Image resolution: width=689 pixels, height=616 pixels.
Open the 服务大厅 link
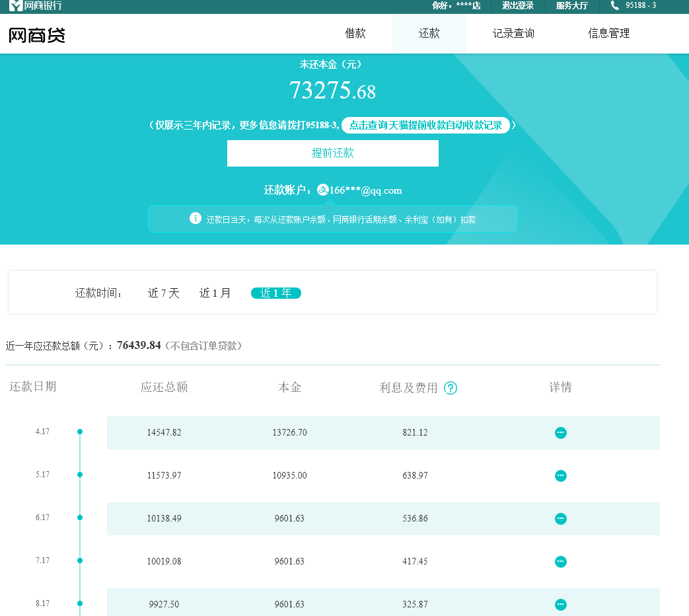pyautogui.click(x=571, y=6)
